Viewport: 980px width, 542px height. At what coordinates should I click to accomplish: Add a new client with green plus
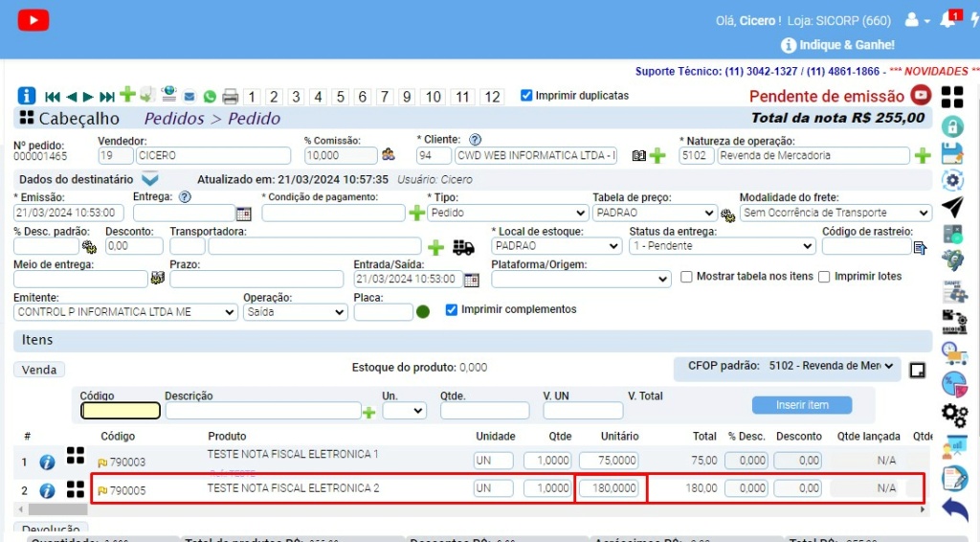click(657, 156)
